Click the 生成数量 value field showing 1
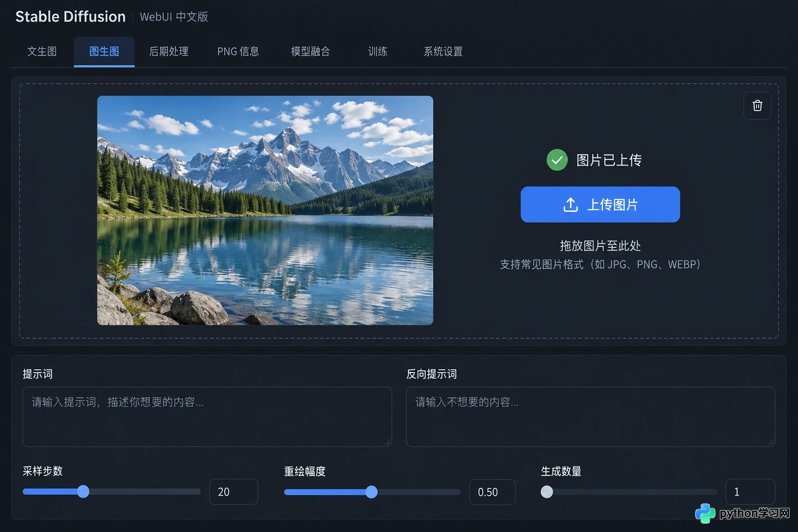The height and width of the screenshot is (532, 798). click(x=750, y=492)
